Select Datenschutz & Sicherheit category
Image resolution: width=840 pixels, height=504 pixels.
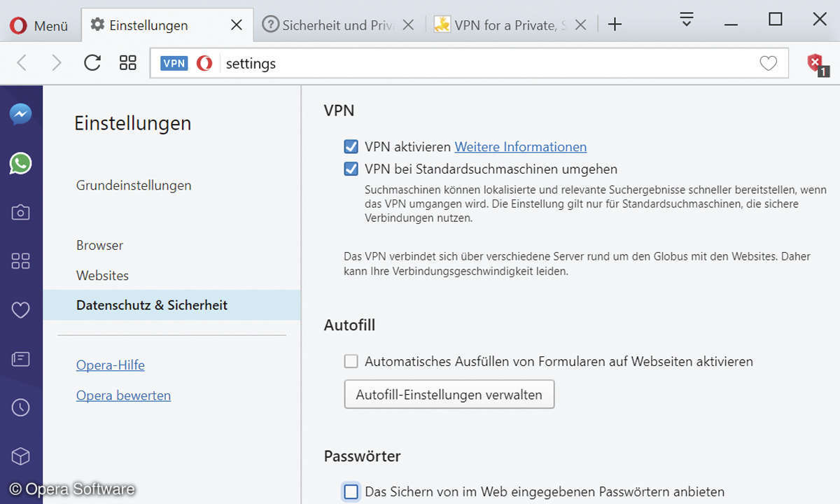tap(172, 305)
